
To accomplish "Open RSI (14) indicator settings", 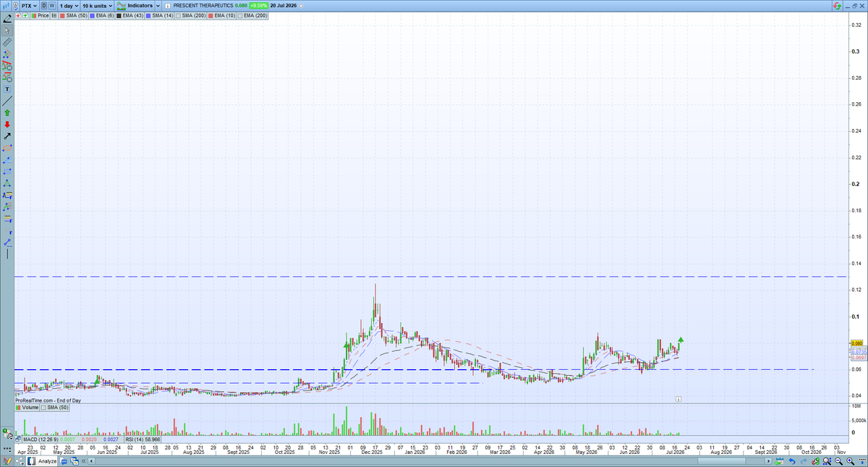I will pyautogui.click(x=142, y=439).
